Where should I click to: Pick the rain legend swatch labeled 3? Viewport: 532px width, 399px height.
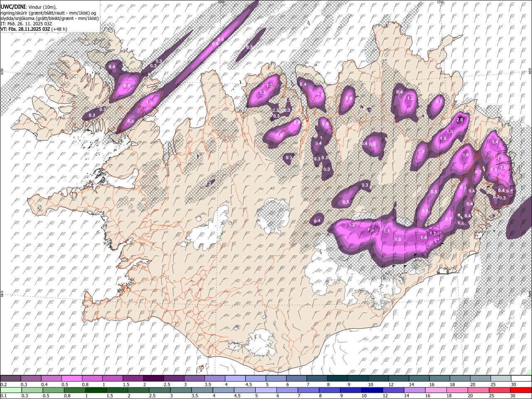pyautogui.click(x=181, y=390)
